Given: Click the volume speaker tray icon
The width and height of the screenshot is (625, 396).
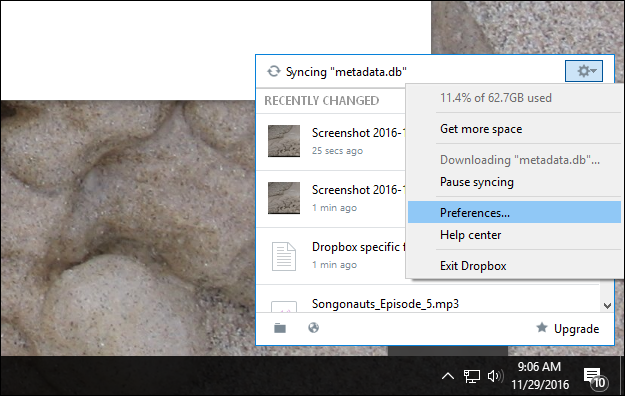Looking at the screenshot, I should click(495, 376).
